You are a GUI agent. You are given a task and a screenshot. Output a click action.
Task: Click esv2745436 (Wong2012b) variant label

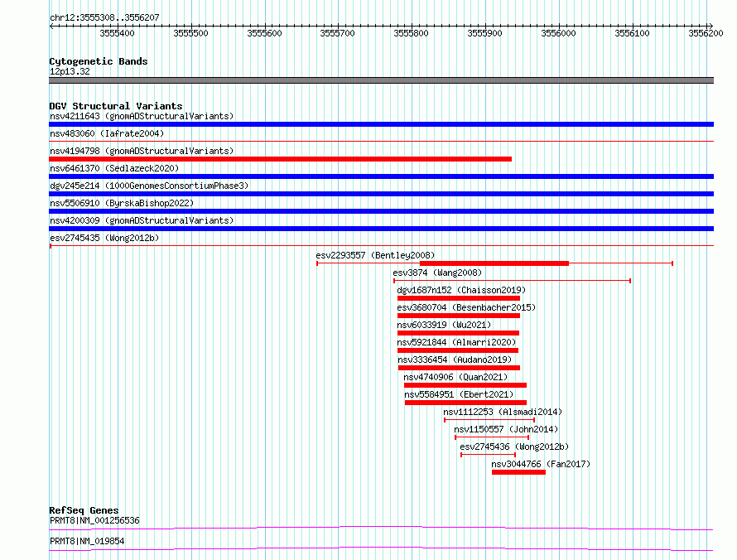pos(514,447)
